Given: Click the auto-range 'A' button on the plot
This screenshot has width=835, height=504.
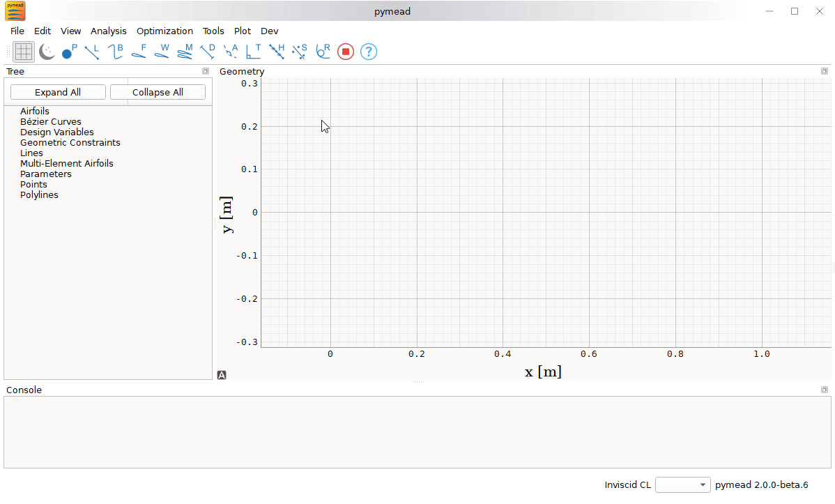Looking at the screenshot, I should tap(222, 375).
